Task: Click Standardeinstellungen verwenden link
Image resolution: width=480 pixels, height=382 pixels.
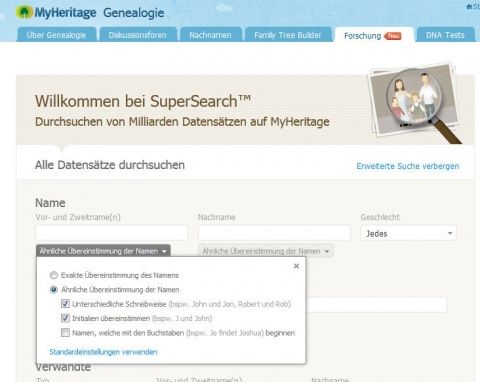Action: click(103, 352)
